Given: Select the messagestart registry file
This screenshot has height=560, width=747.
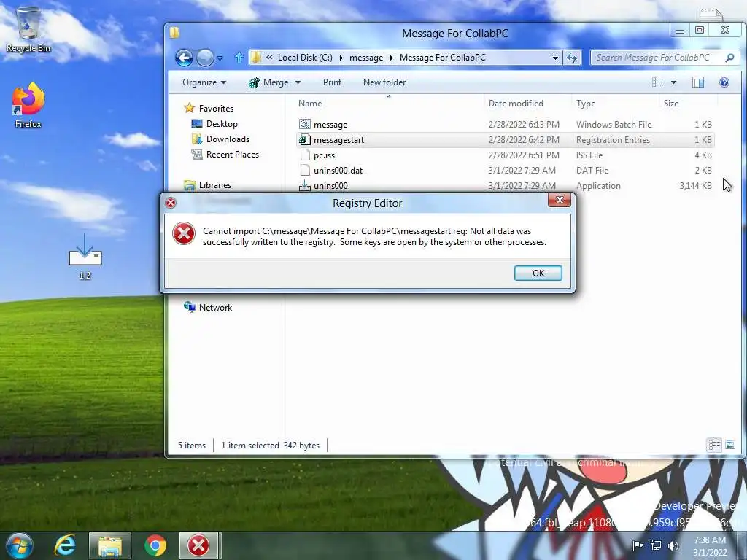Looking at the screenshot, I should [505, 140].
